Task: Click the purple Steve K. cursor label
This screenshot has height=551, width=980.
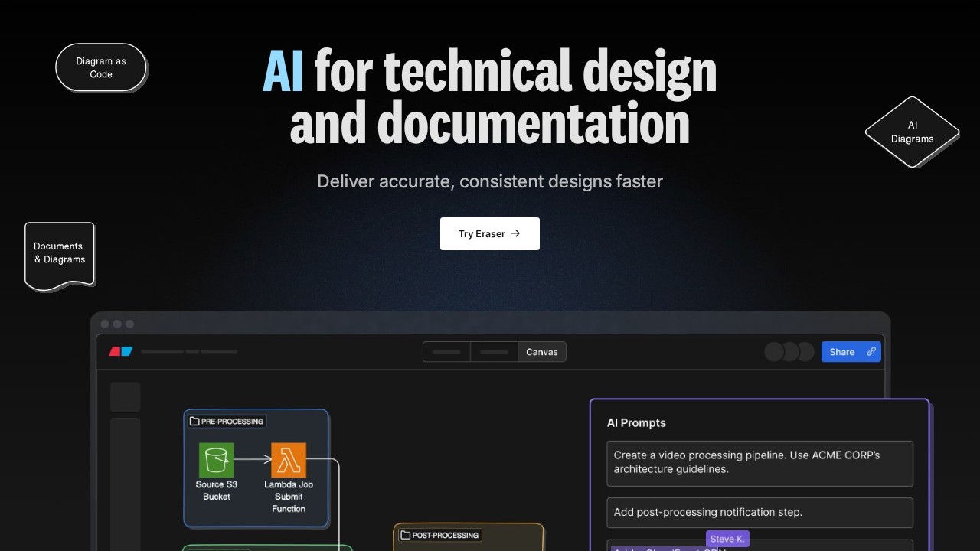Action: [x=727, y=539]
